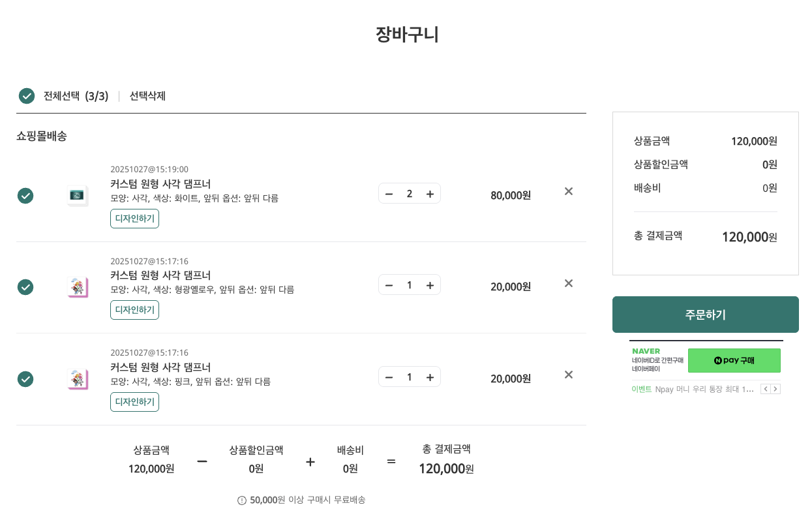The width and height of the screenshot is (812, 524).
Task: Uncheck the fluorescent yellow item checkbox
Action: click(x=25, y=287)
